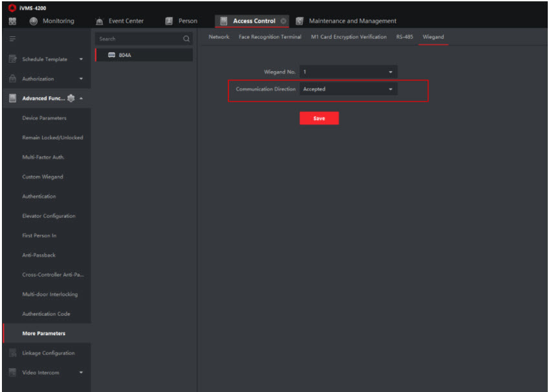Viewport: 551px width, 392px height.
Task: Expand the Video Intercom section
Action: pyautogui.click(x=81, y=373)
